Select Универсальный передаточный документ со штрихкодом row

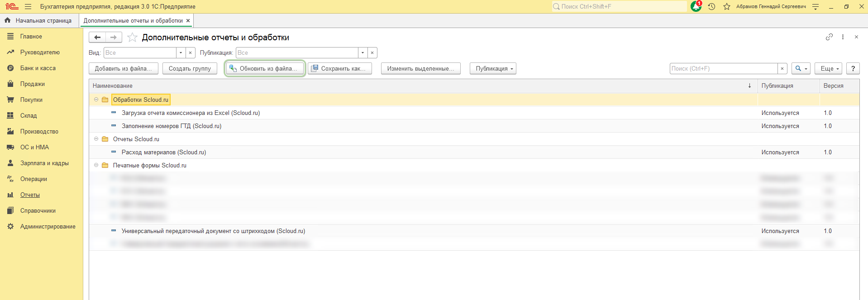pos(474,231)
